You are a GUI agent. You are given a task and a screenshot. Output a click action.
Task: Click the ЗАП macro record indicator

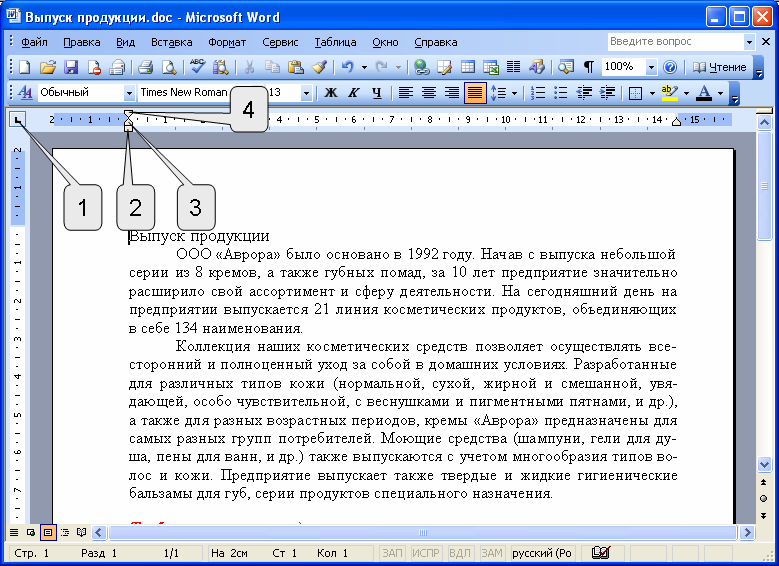pyautogui.click(x=392, y=553)
